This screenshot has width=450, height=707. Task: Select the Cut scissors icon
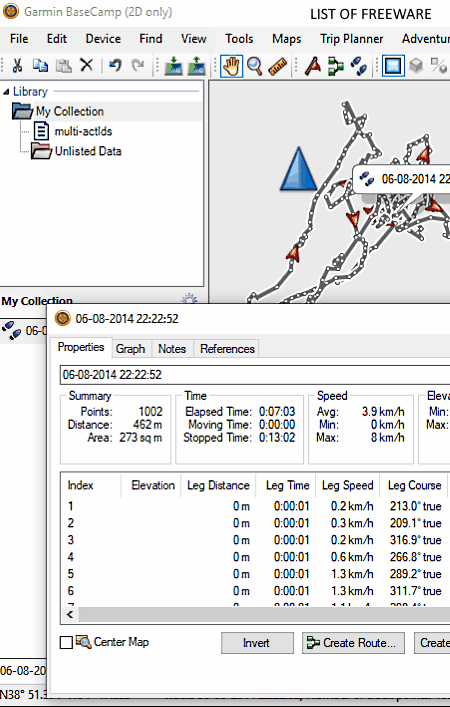17,66
